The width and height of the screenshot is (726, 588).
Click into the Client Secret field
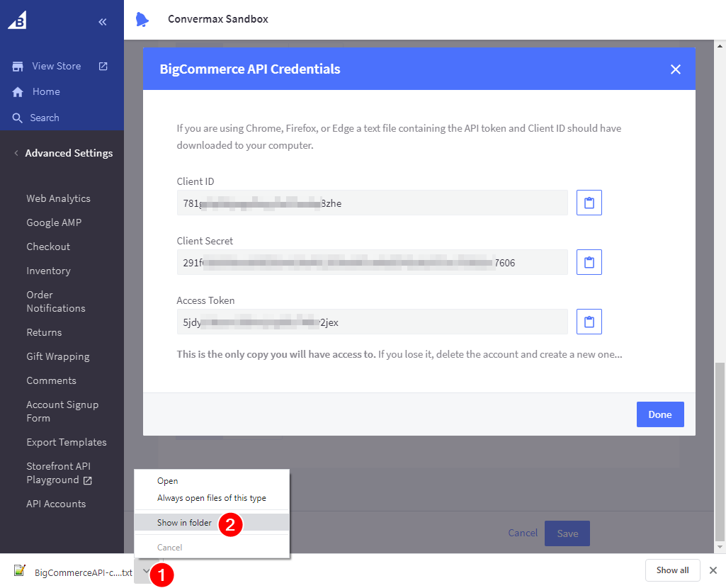coord(373,262)
